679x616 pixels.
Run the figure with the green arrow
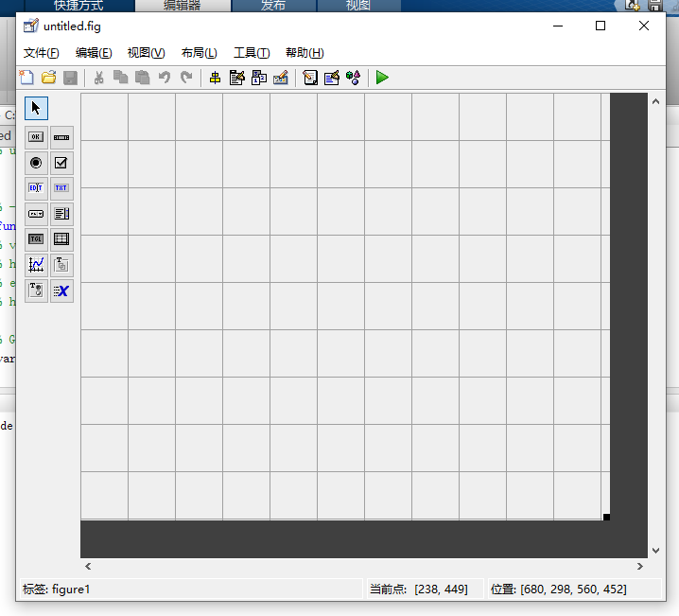click(x=382, y=78)
